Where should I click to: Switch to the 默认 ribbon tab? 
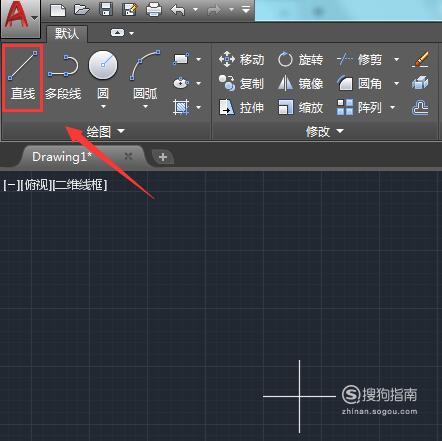pyautogui.click(x=67, y=34)
